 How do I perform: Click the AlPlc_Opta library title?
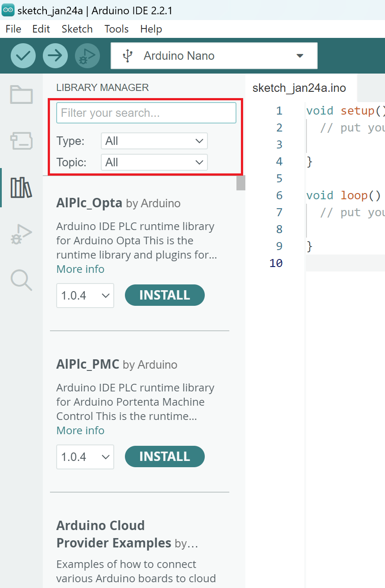point(89,203)
